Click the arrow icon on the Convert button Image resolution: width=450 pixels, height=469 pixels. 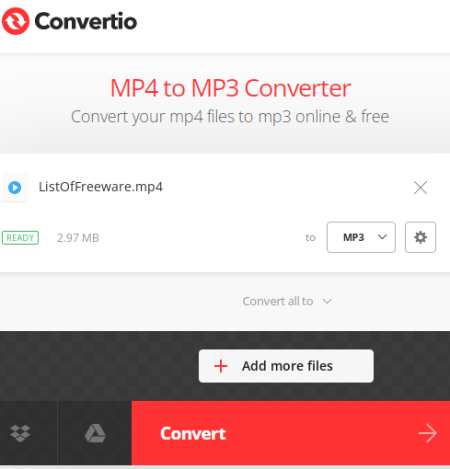click(x=428, y=433)
